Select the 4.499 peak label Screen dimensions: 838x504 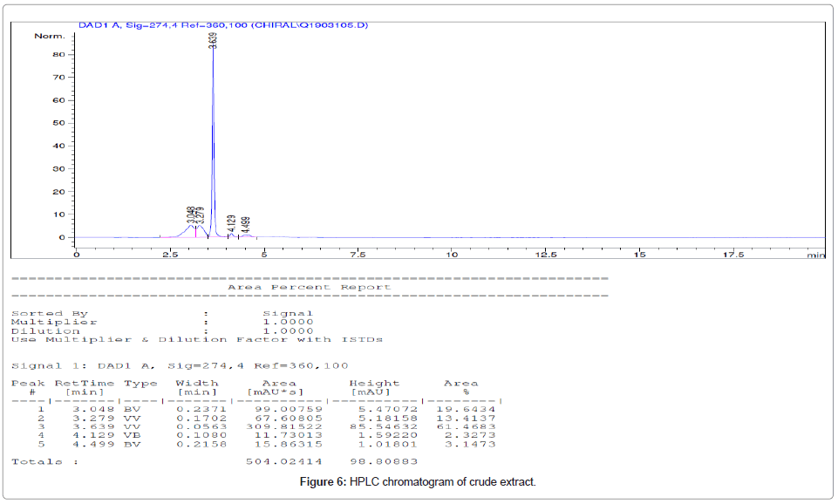[246, 225]
